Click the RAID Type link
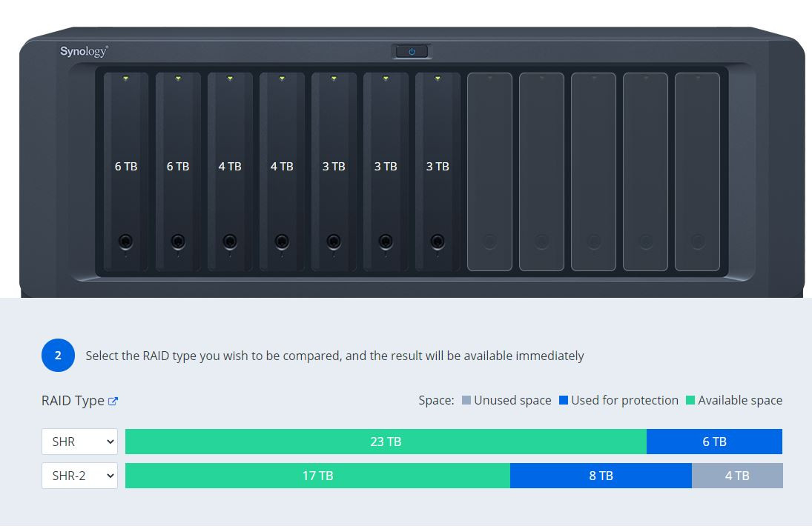Viewport: 812px width, 529px height. click(x=72, y=401)
